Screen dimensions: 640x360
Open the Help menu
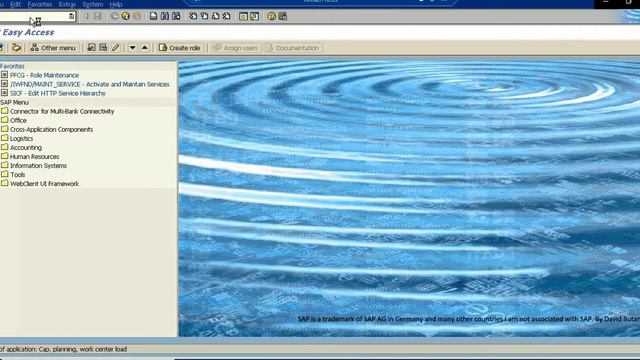(x=116, y=4)
